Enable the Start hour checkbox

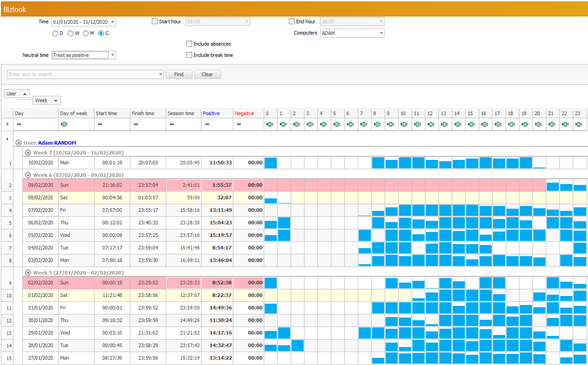click(155, 21)
